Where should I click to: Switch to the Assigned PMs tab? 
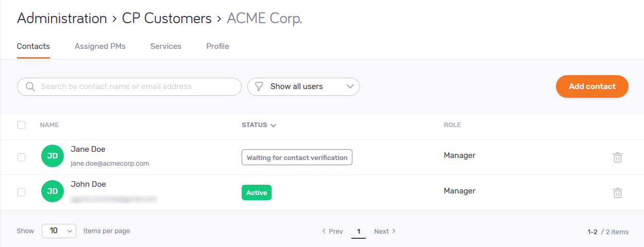pyautogui.click(x=100, y=46)
